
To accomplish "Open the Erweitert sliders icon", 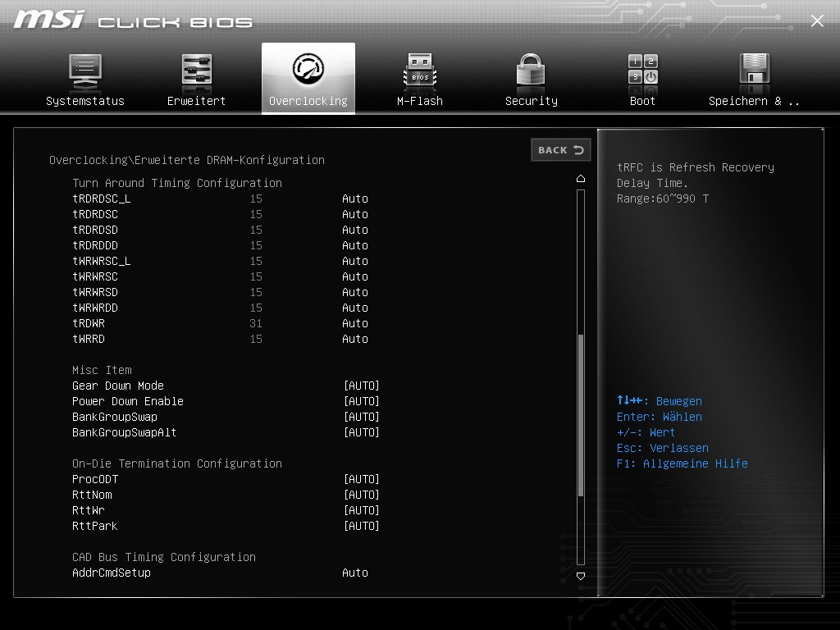I will point(197,71).
